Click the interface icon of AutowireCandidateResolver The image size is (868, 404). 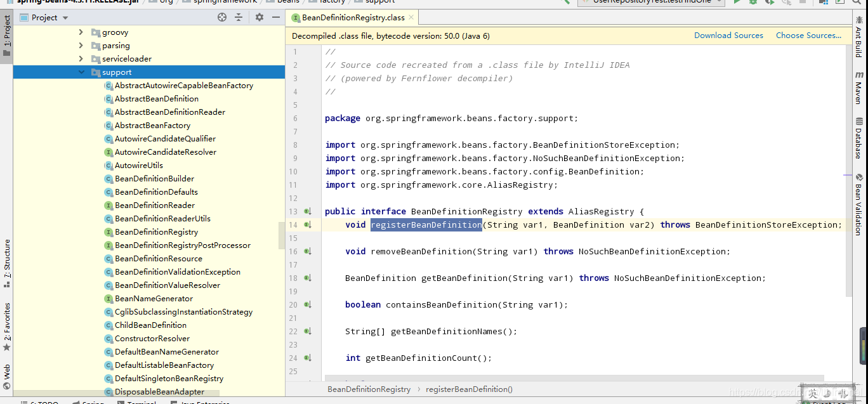coord(109,152)
